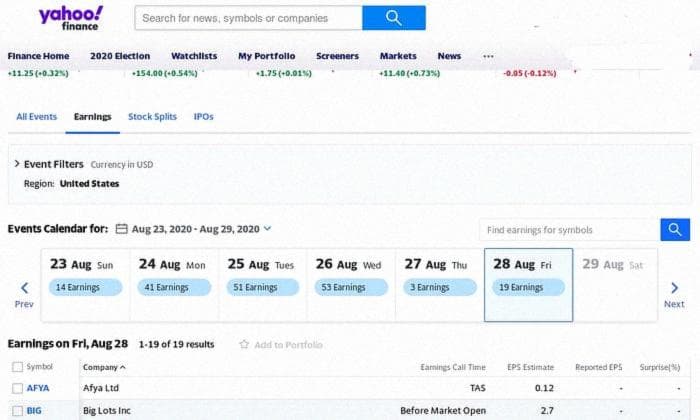Screen dimensions: 700x420
Task: Click the EPS Estimate column header
Action: [530, 367]
